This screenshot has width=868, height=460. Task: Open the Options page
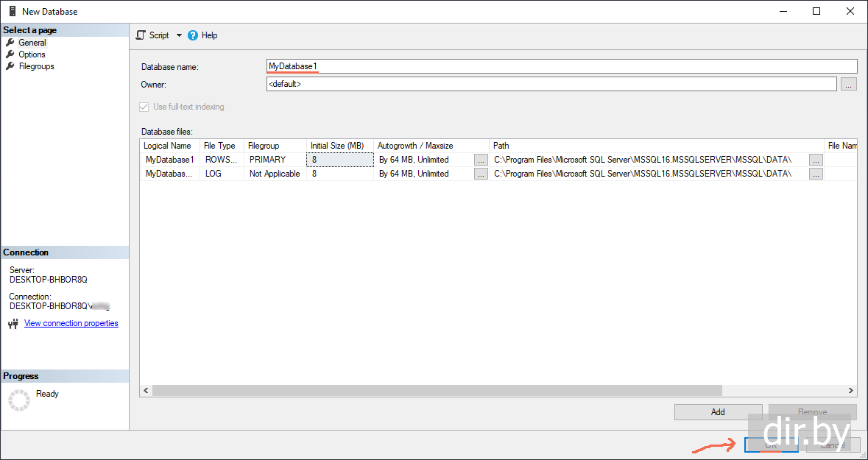[x=32, y=54]
